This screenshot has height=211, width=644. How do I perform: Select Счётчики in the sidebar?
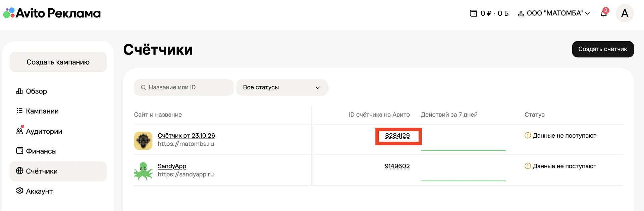tap(58, 171)
